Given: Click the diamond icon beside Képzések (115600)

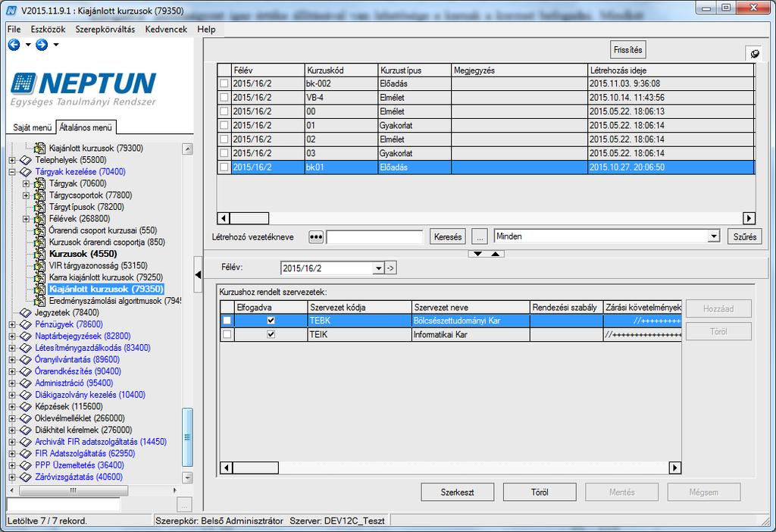Looking at the screenshot, I should [x=26, y=407].
